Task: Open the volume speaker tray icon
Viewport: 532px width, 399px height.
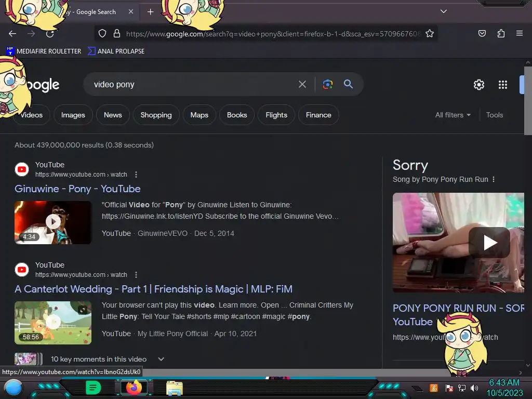Action: click(x=474, y=388)
